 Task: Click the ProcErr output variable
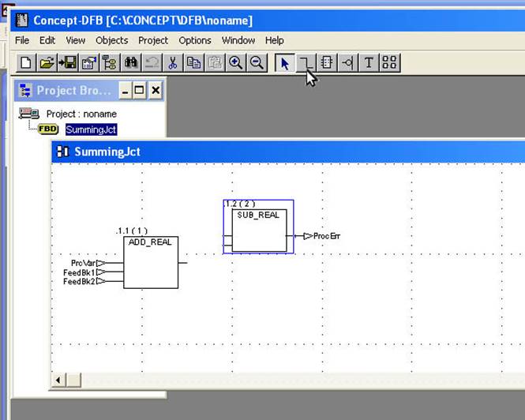[x=322, y=236]
